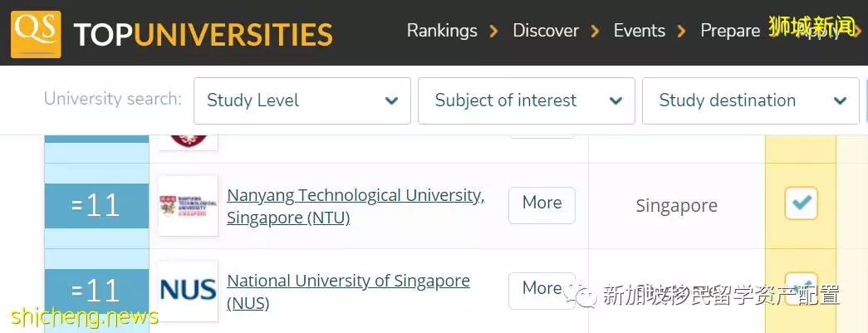This screenshot has height=333, width=868.
Task: Open National University of Singapore link
Action: (348, 291)
